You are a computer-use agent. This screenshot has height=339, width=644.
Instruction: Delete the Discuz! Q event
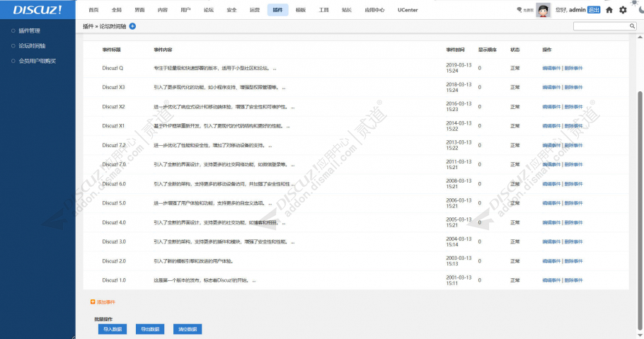click(x=573, y=68)
